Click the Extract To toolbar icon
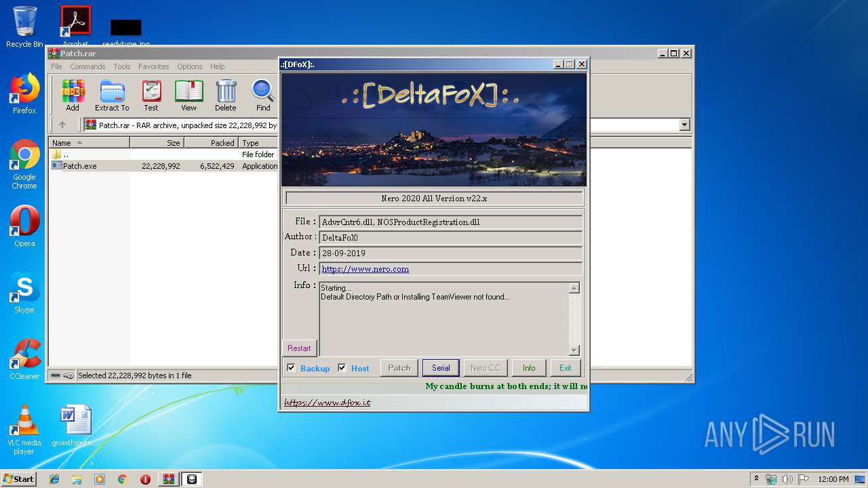Screen dimensions: 868x488 pos(112,96)
